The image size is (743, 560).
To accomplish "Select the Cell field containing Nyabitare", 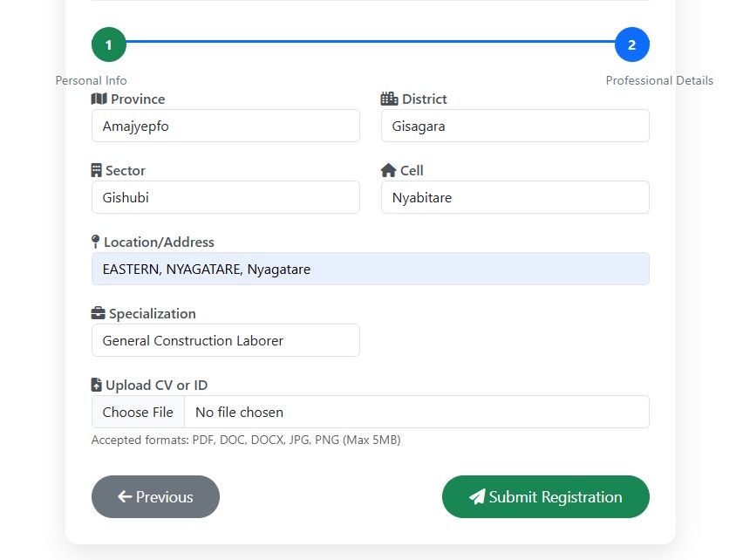I will tap(515, 197).
